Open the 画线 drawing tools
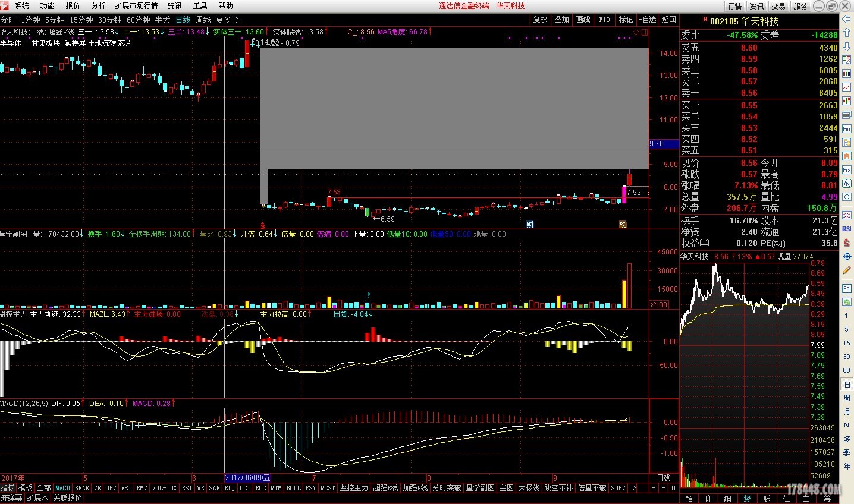The height and width of the screenshot is (504, 854). coord(583,20)
